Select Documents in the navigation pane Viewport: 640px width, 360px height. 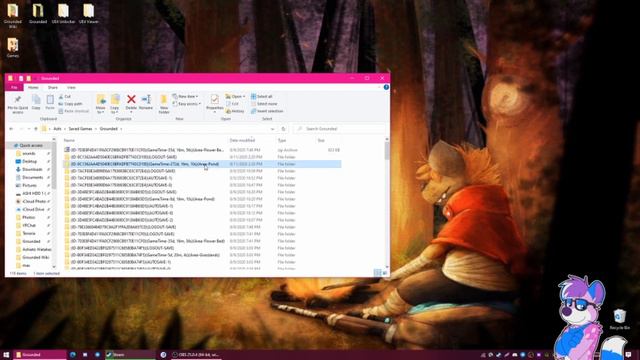(32, 177)
